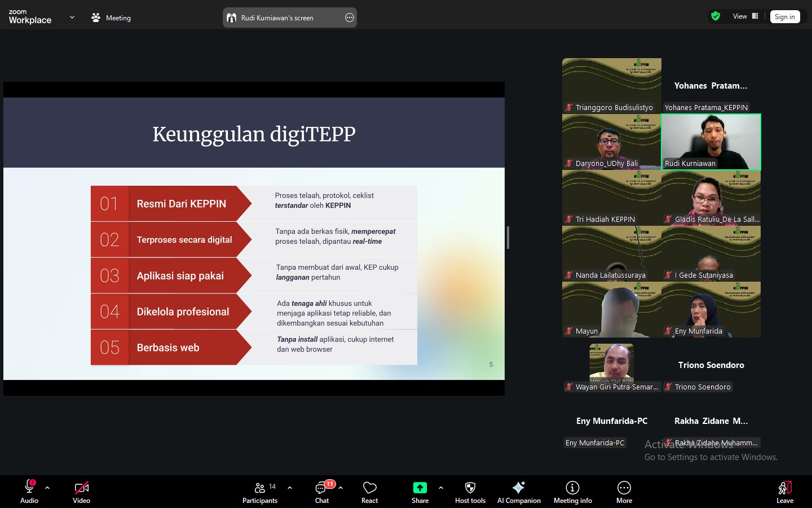Expand the Share options caret
This screenshot has width=812, height=508.
pos(441,488)
